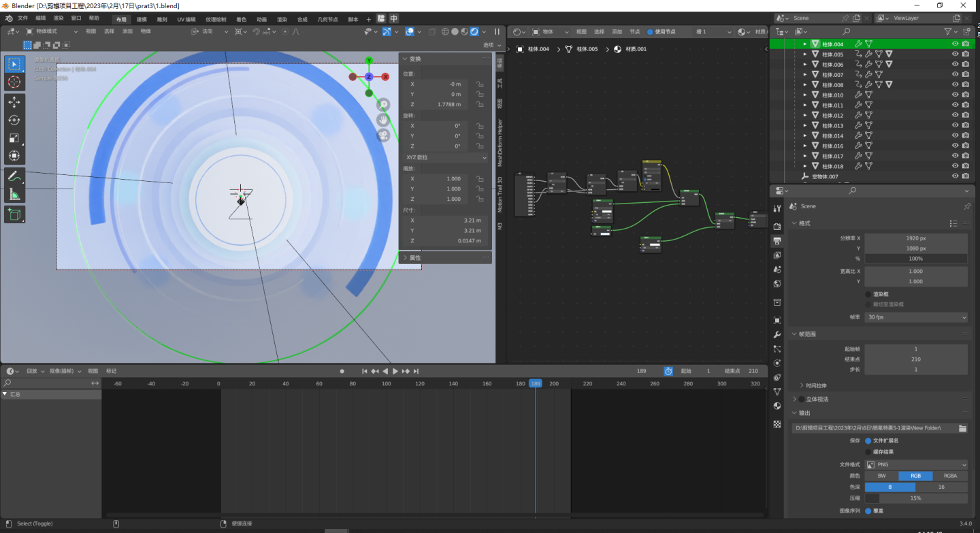
Task: Select color depth 16 button
Action: tap(942, 487)
